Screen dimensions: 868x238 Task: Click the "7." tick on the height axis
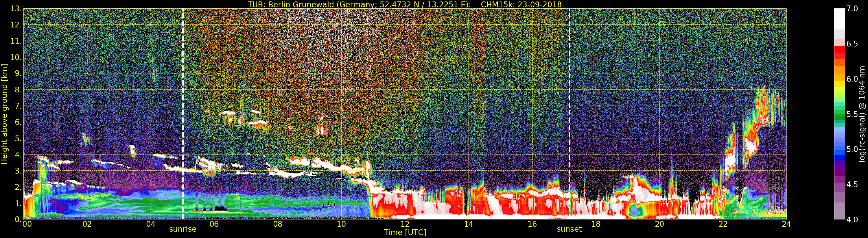[18, 106]
